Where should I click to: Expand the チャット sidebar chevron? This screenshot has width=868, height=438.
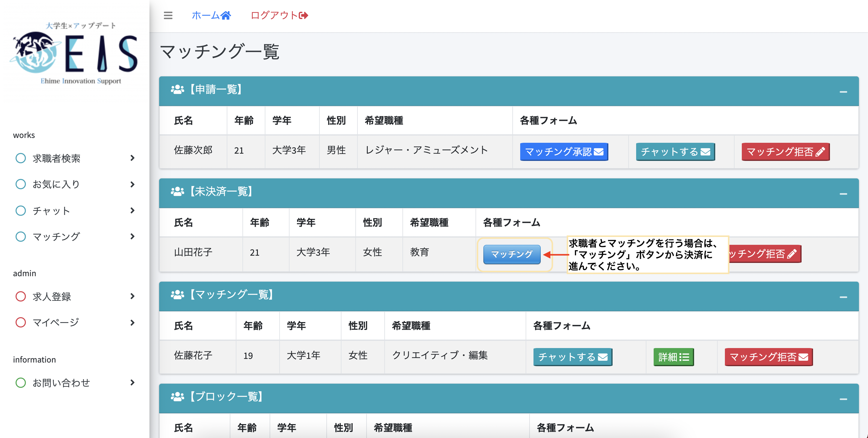point(132,211)
